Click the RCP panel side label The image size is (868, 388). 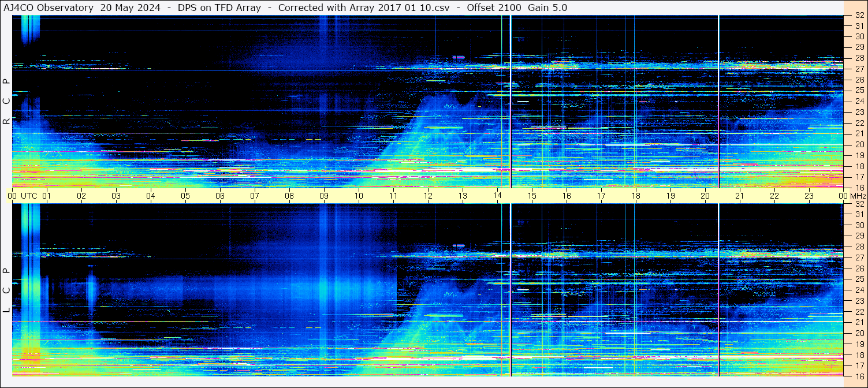[6, 102]
